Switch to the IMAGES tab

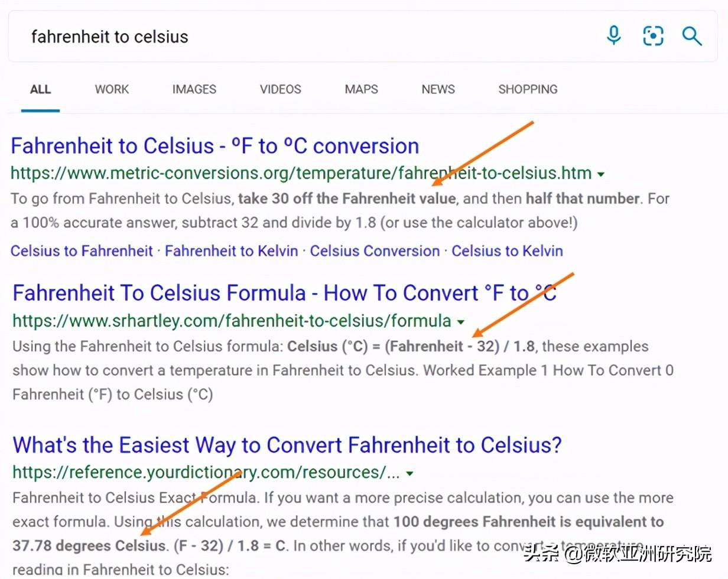(x=194, y=89)
